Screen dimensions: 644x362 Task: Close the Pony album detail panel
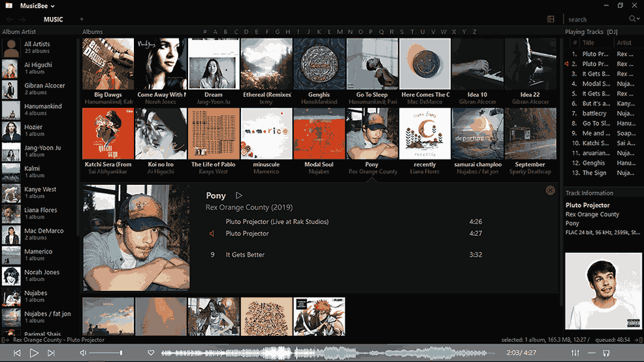click(x=551, y=190)
